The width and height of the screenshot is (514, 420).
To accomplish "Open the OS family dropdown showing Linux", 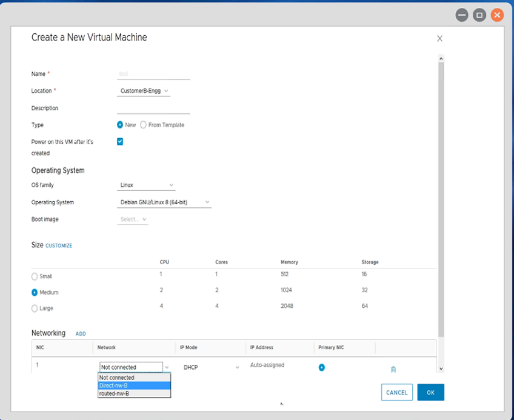I will tap(146, 185).
